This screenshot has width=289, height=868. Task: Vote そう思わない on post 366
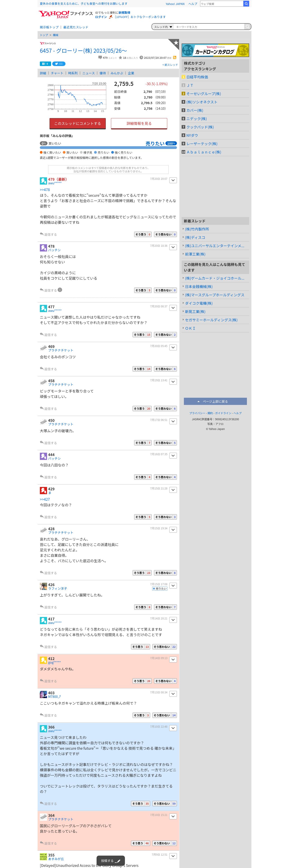(165, 804)
